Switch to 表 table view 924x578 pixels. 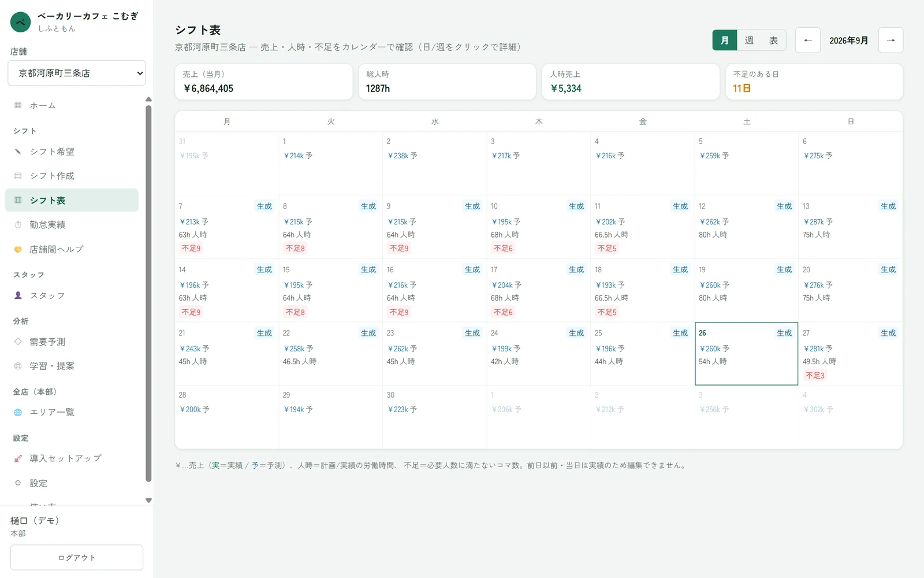point(773,40)
